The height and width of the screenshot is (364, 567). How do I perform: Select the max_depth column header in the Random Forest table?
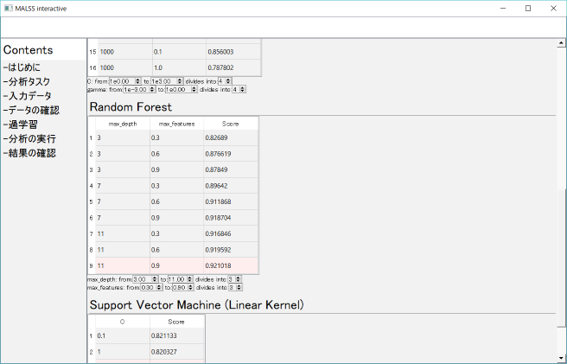[123, 124]
